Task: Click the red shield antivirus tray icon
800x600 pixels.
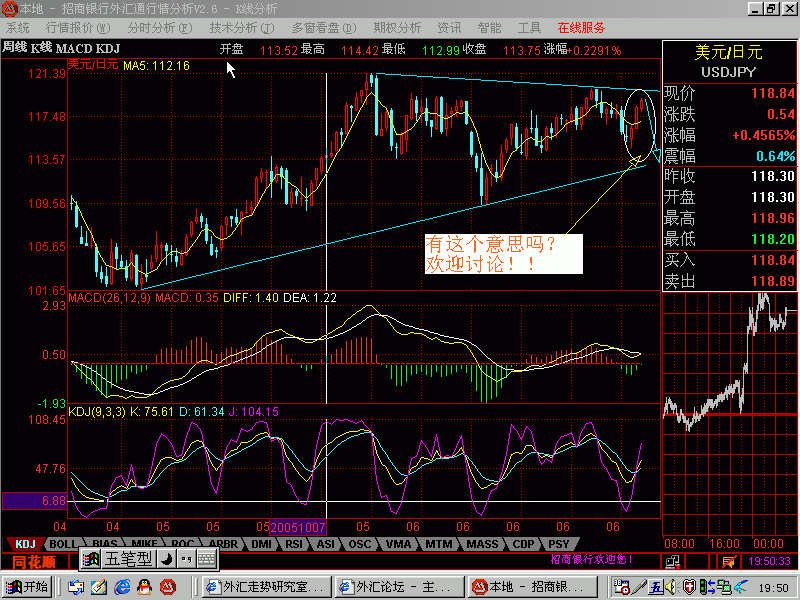Action: click(x=689, y=587)
